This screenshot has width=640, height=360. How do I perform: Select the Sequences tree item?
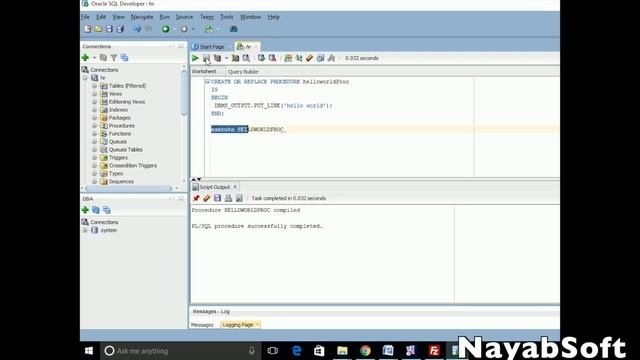coord(121,181)
